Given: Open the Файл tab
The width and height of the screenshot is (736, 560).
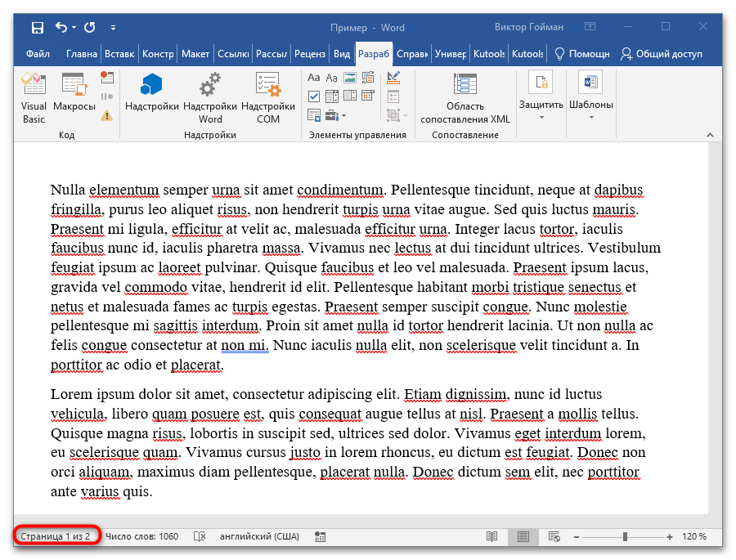Looking at the screenshot, I should (x=38, y=54).
